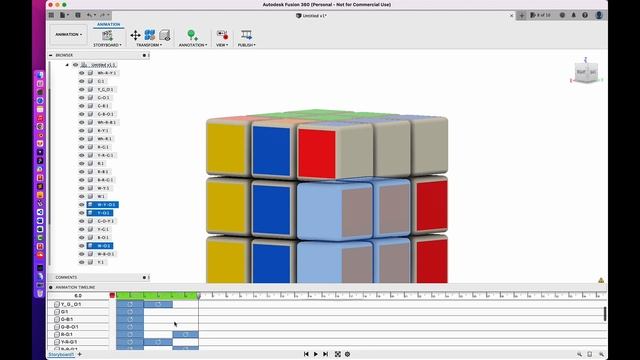The height and width of the screenshot is (360, 640).
Task: Select the G-O-Y:1 component in the browser
Action: click(105, 221)
